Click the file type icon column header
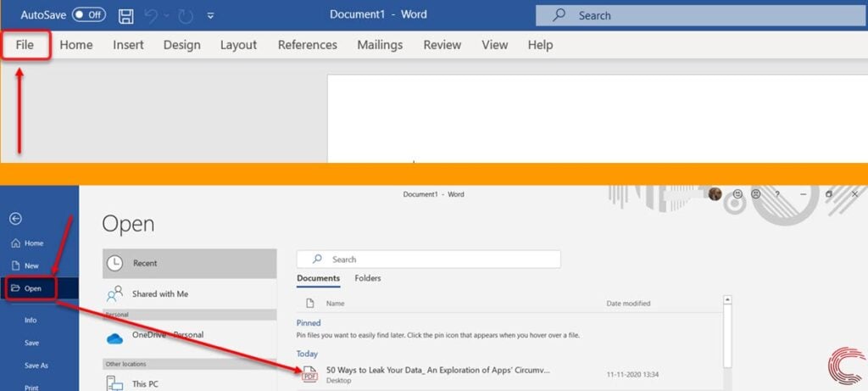The image size is (868, 391). click(x=310, y=303)
